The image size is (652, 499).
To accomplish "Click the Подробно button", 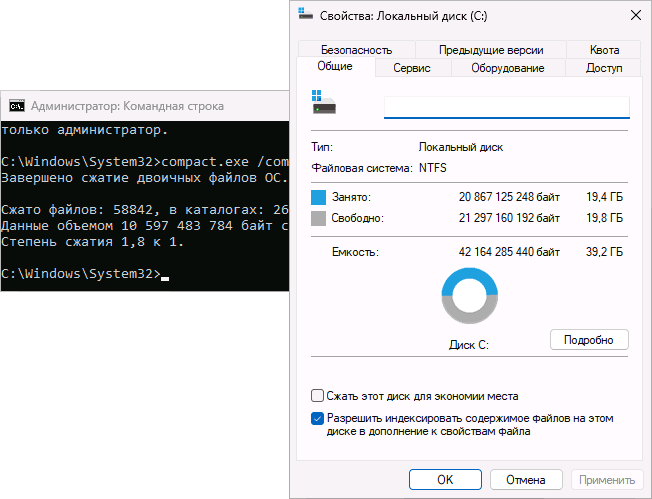I will point(589,340).
